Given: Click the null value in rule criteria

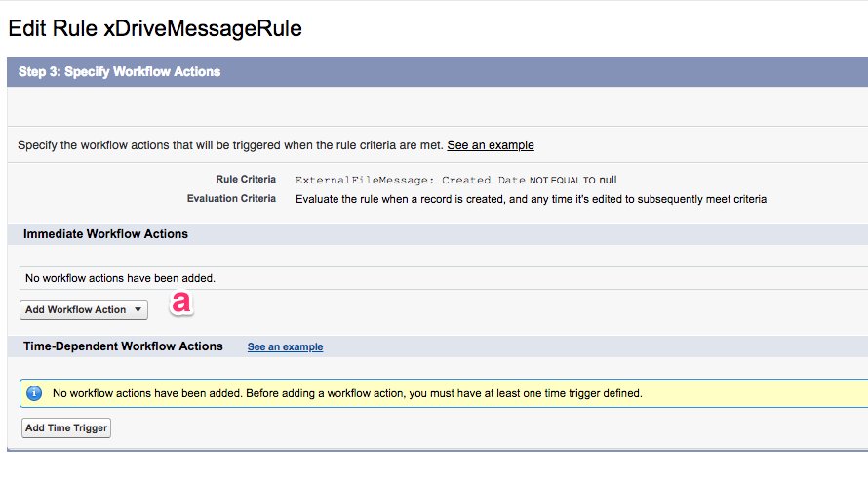Looking at the screenshot, I should click(x=608, y=181).
